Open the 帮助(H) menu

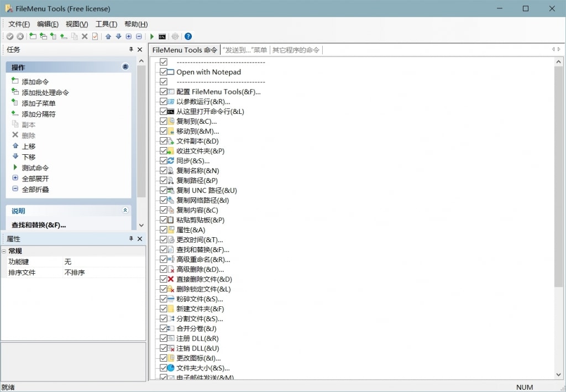136,24
